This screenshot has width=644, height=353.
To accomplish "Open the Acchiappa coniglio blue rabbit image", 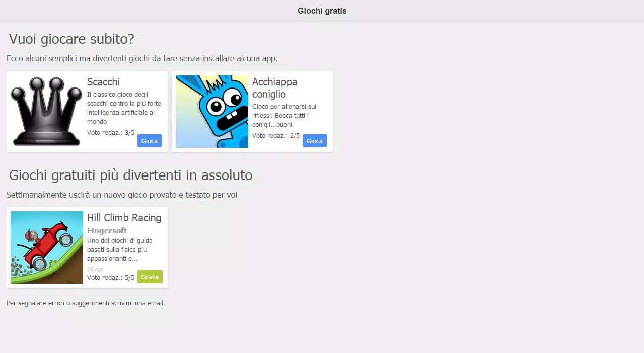I will (212, 112).
